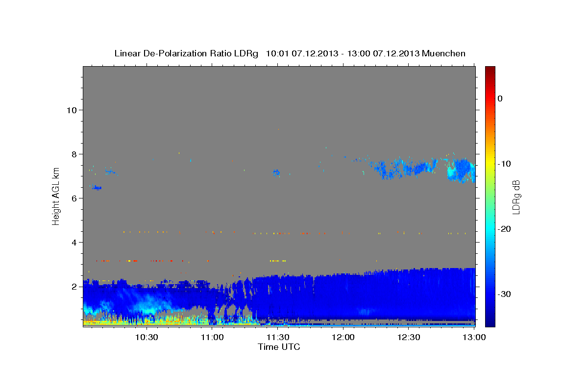Click the colorbar value '-20'
Image resolution: width=588 pixels, height=392 pixels.
pyautogui.click(x=505, y=229)
